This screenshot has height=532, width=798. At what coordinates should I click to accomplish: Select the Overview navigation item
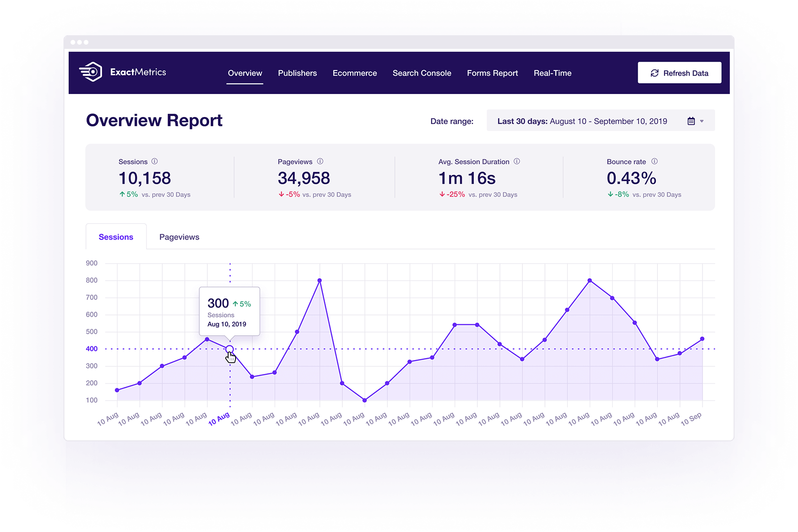tap(245, 73)
